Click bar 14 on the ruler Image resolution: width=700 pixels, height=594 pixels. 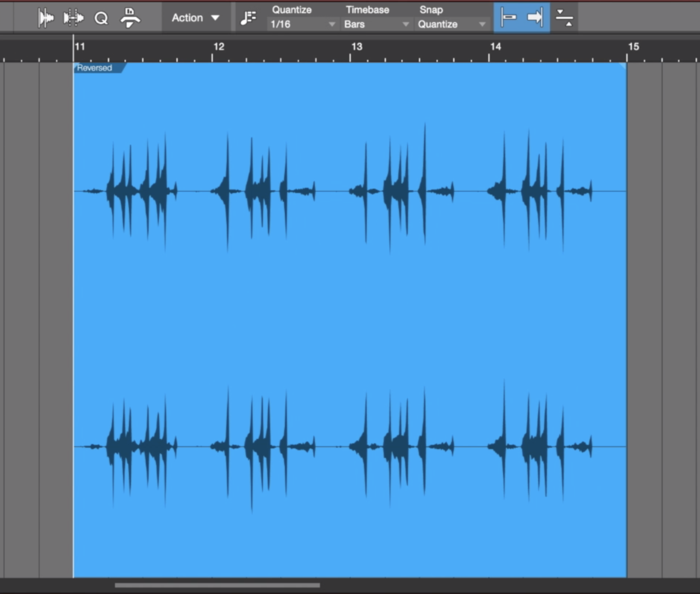pyautogui.click(x=495, y=47)
